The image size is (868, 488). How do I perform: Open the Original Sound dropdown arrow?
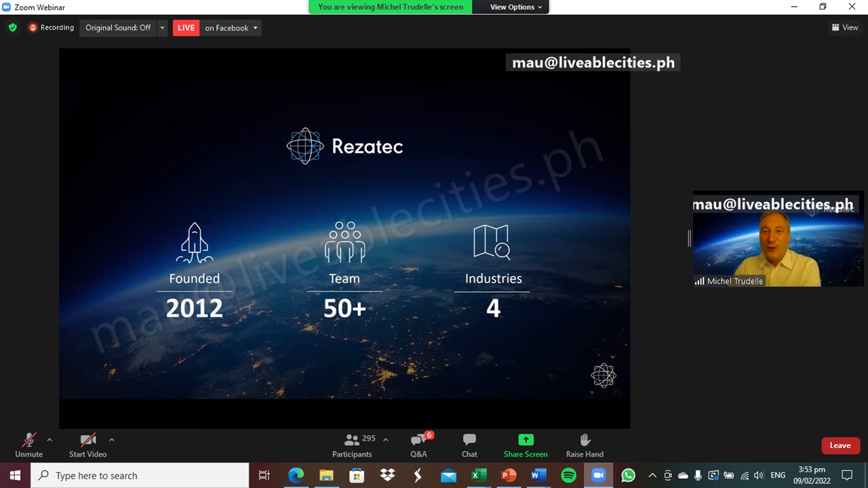(x=161, y=28)
